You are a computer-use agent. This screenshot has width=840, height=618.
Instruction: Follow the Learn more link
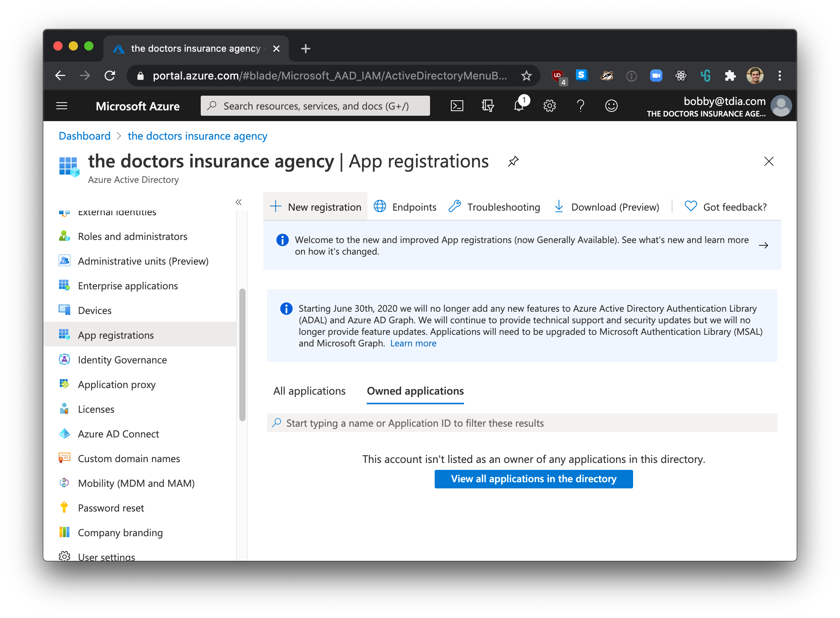(x=413, y=343)
